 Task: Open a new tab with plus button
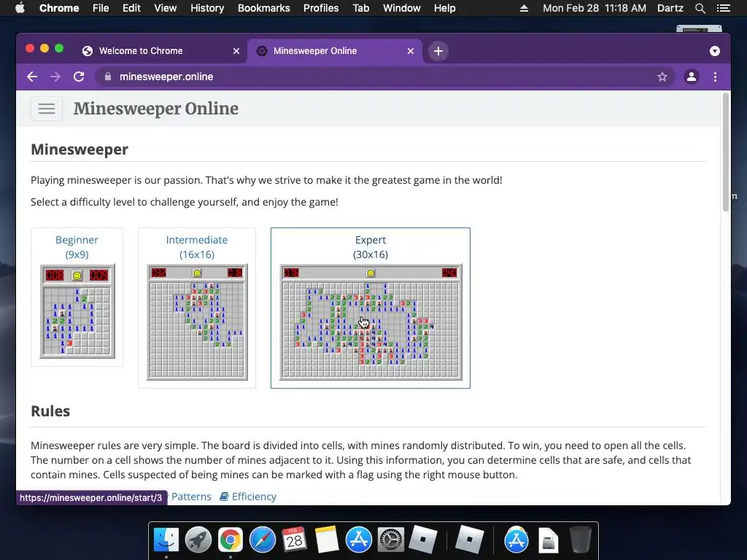(438, 51)
